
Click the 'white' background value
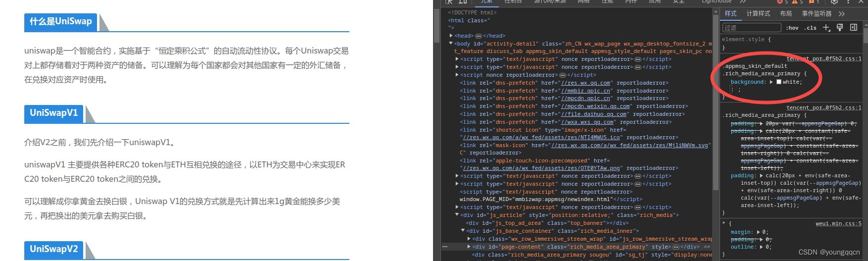(x=791, y=82)
